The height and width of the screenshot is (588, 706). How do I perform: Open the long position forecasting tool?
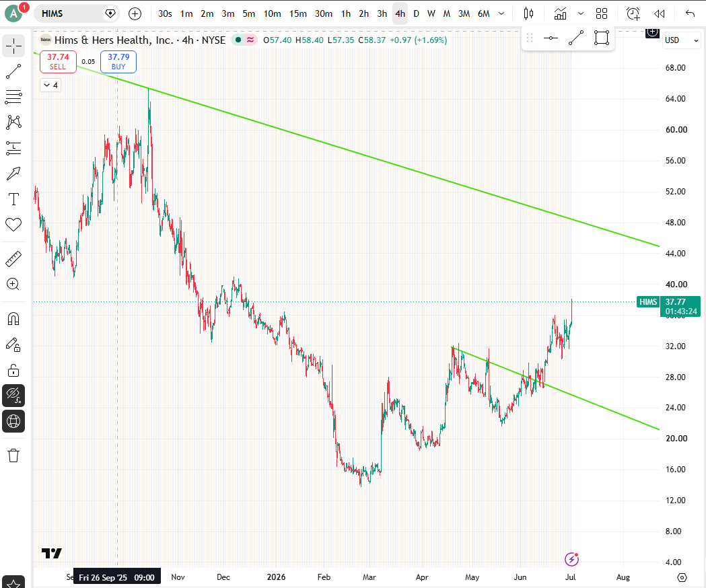point(13,148)
